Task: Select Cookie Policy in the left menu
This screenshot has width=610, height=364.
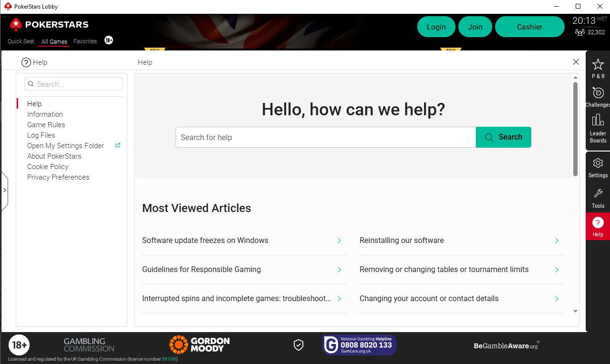Action: pos(48,167)
